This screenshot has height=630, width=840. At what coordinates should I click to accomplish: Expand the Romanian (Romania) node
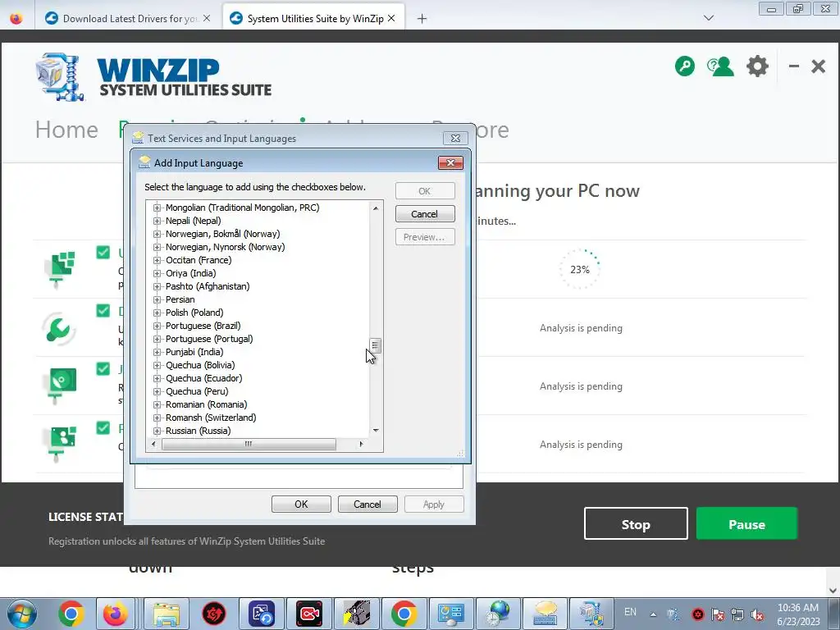(x=157, y=404)
